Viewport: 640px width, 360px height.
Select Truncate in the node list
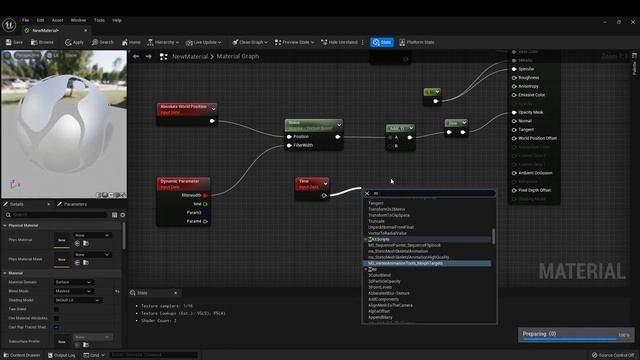coord(376,221)
